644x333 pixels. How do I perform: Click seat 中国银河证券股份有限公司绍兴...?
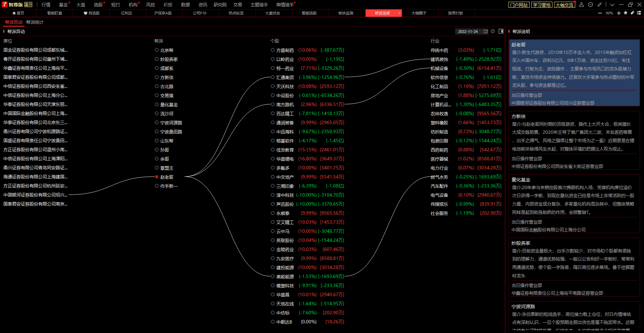[35, 195]
